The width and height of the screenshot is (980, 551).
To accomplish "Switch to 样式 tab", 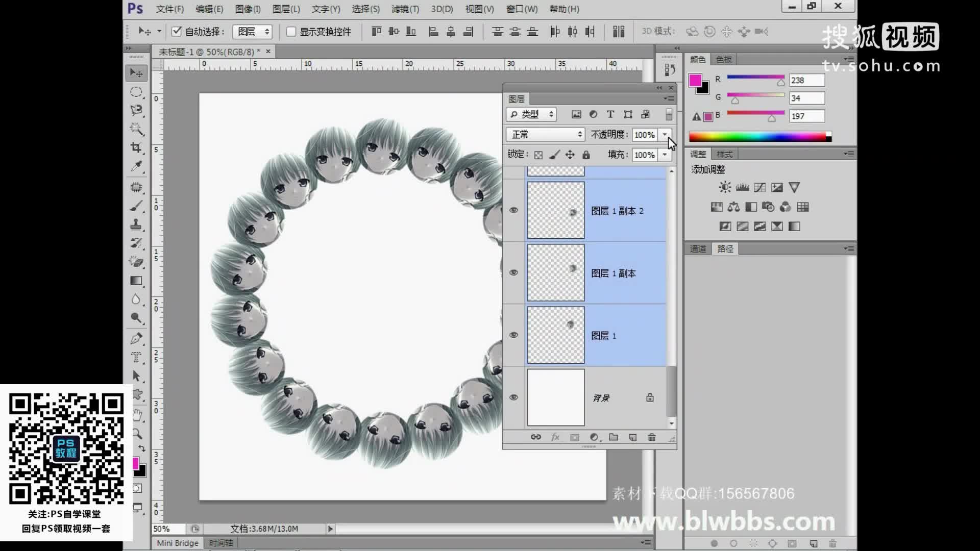I will tap(724, 154).
